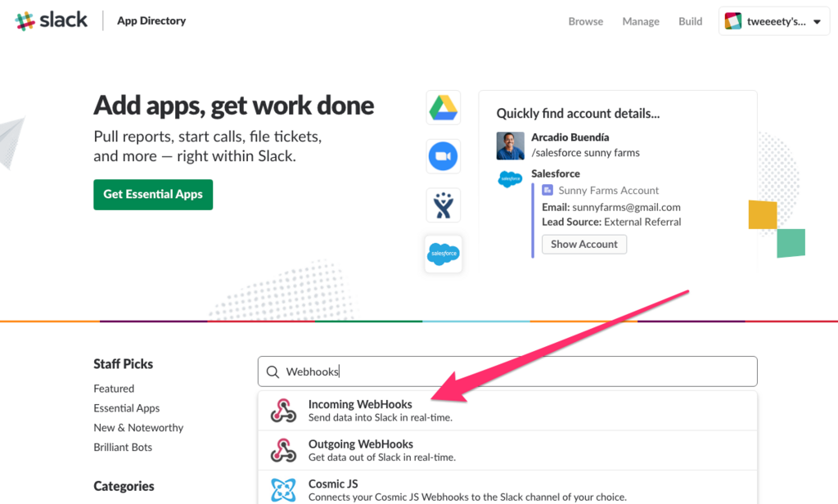This screenshot has width=838, height=504.
Task: Open the Google Drive app icon
Action: tap(443, 107)
